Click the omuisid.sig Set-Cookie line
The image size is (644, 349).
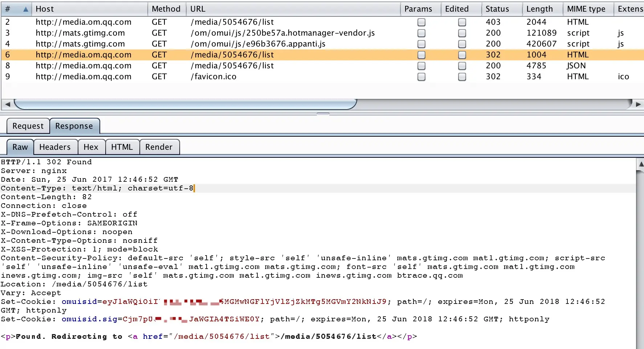[x=275, y=319]
